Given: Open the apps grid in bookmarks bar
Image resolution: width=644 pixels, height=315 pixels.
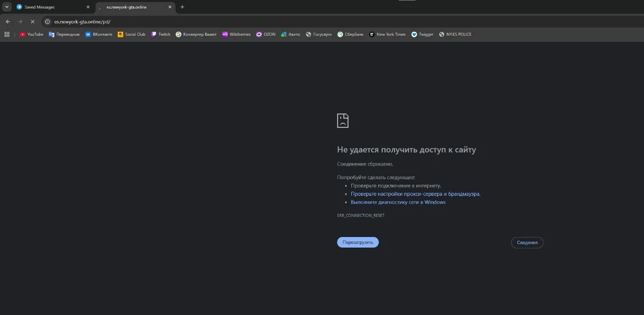Looking at the screenshot, I should tap(7, 34).
